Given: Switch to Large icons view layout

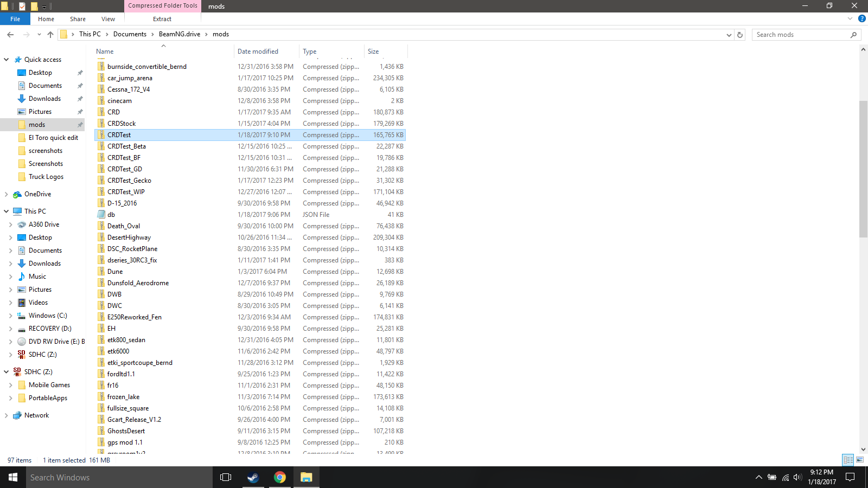Looking at the screenshot, I should click(x=860, y=460).
